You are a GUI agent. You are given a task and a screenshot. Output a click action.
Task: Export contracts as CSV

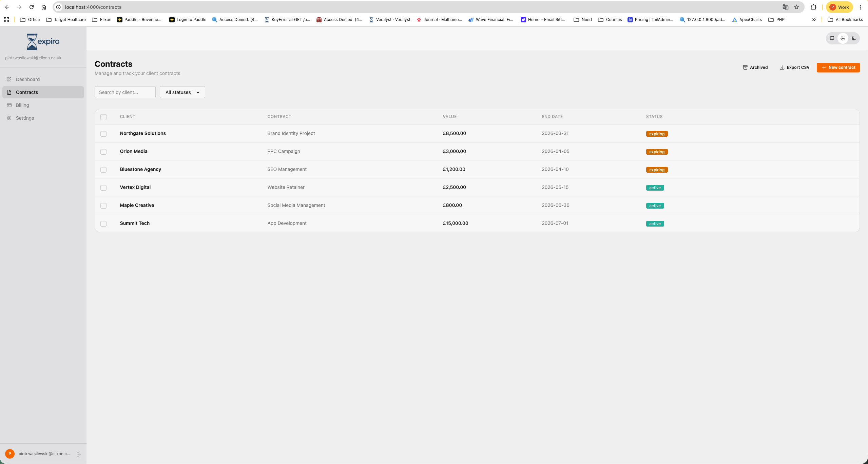[794, 67]
